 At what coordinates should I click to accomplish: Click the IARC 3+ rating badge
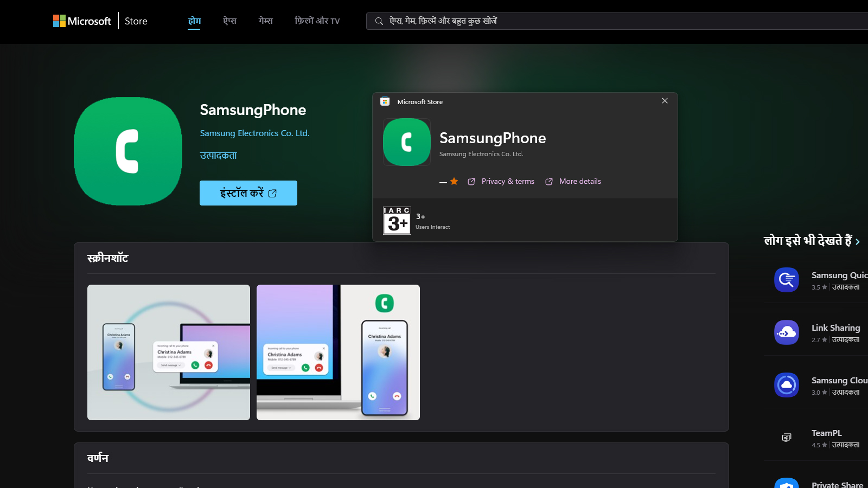(397, 221)
